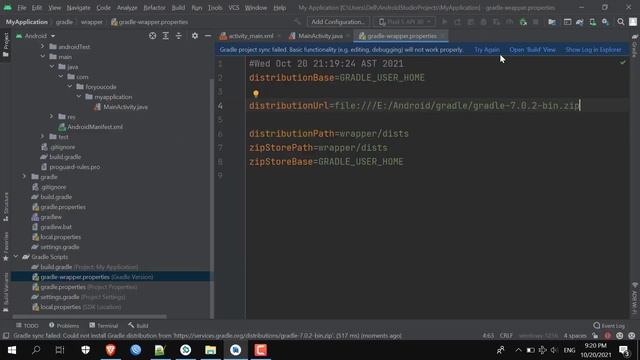Open the Problems tool window
This screenshot has width=640, height=360.
click(x=64, y=326)
